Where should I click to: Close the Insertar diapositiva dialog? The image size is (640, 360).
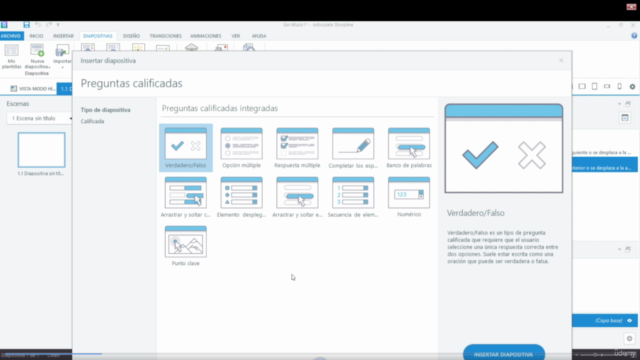click(561, 60)
